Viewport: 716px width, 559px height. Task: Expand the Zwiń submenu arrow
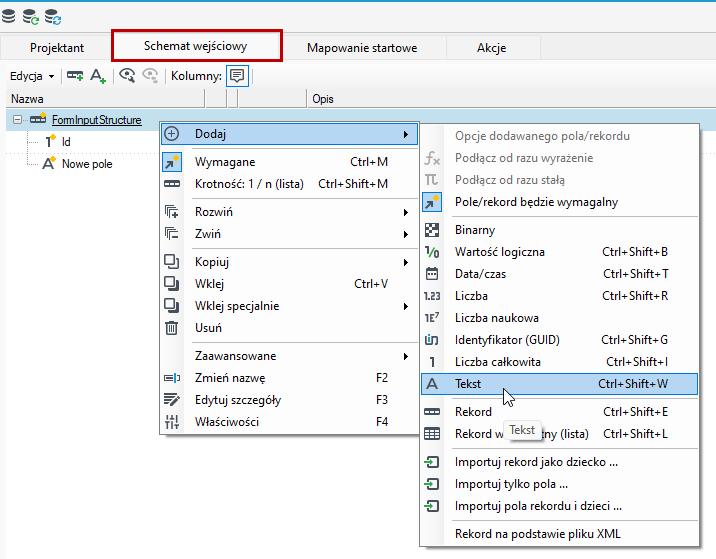click(405, 234)
